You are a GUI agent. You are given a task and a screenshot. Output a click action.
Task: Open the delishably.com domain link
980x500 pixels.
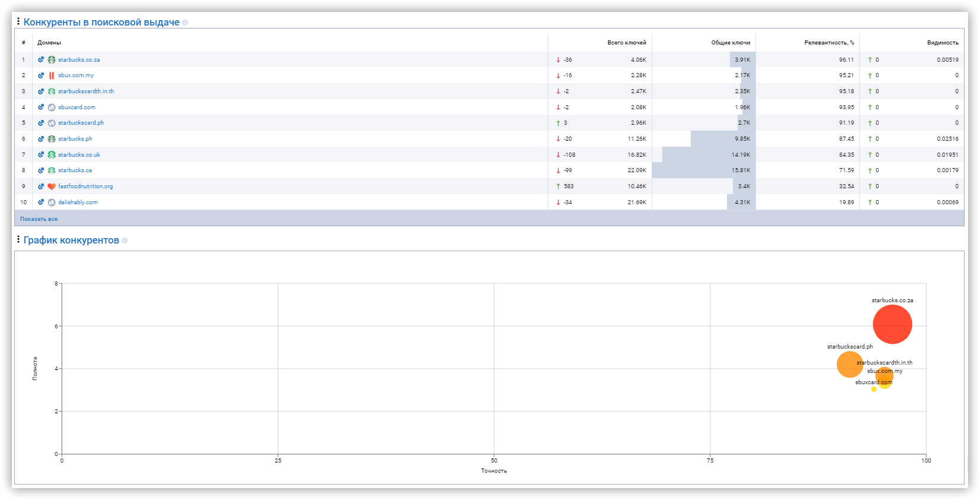click(x=78, y=202)
